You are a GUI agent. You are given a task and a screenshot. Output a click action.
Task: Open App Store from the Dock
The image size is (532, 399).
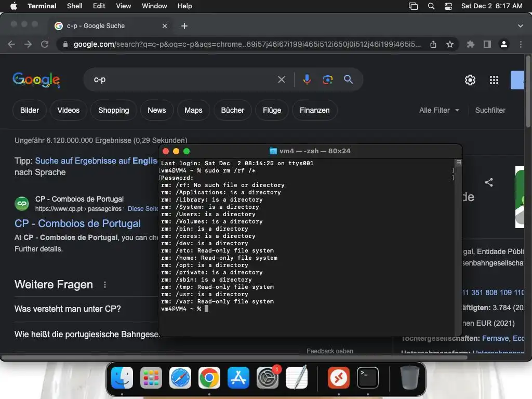[238, 378]
